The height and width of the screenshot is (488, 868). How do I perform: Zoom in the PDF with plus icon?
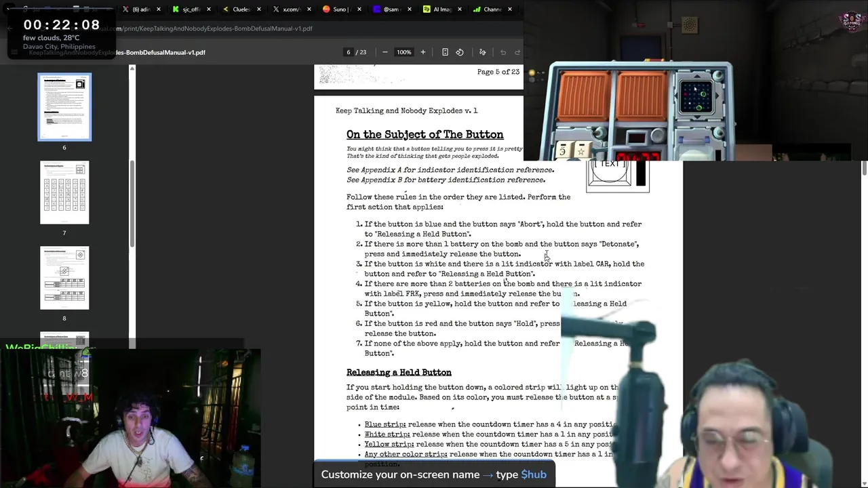click(422, 52)
